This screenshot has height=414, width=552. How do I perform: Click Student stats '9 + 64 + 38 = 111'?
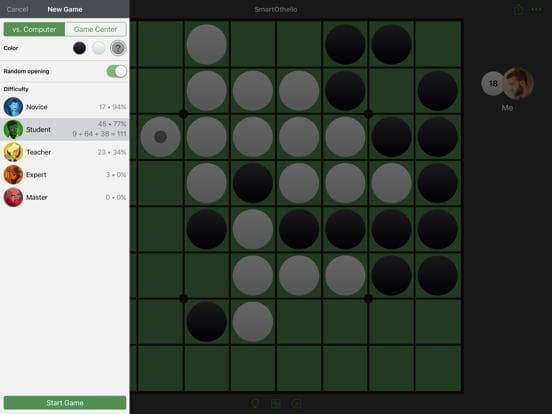pyautogui.click(x=99, y=134)
